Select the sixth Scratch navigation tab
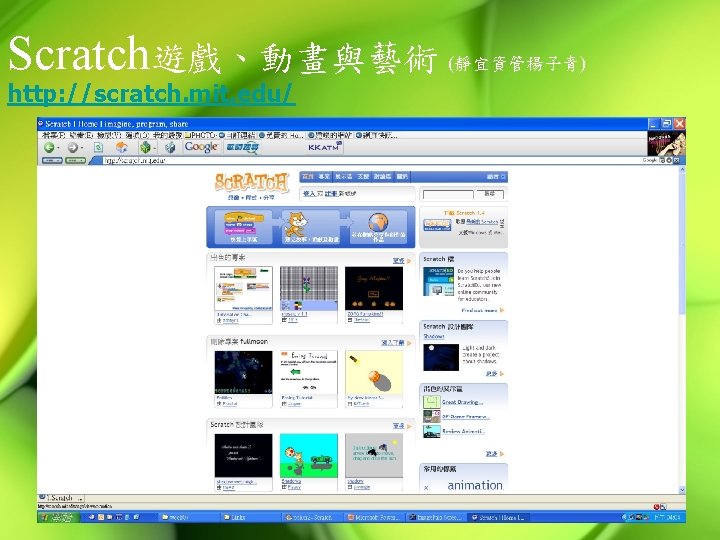 pos(402,177)
